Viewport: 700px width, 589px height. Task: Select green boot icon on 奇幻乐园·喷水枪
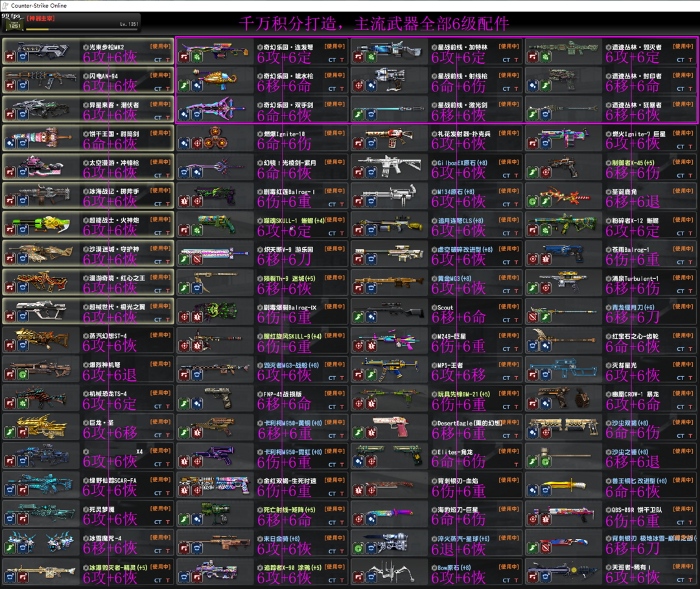click(x=184, y=86)
